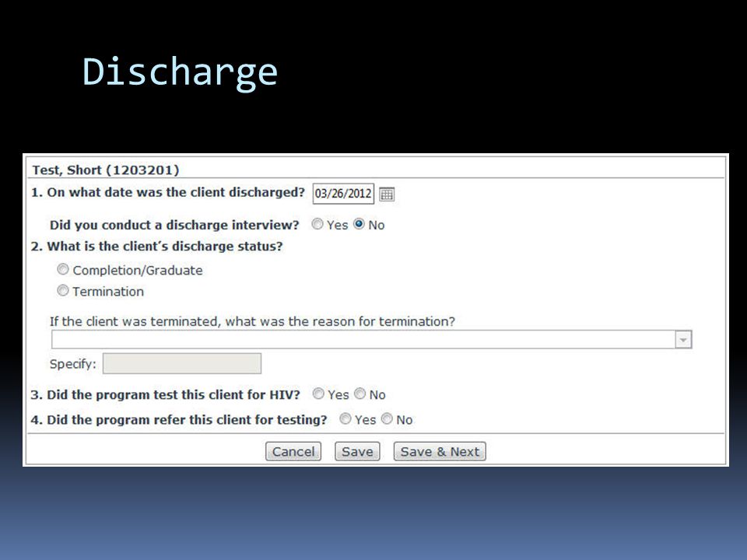
Task: Select No for referred for testing question
Action: point(387,419)
